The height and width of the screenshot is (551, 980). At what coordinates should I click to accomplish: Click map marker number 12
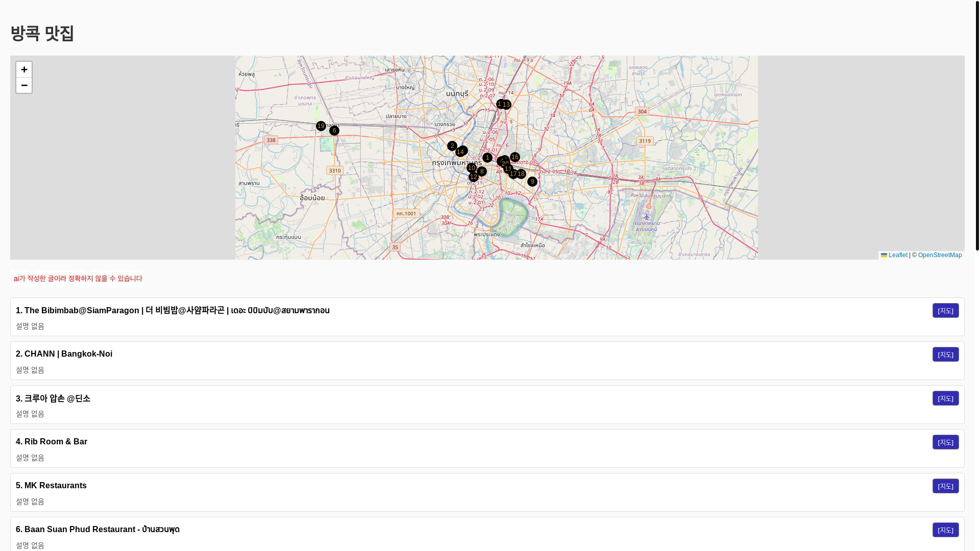[x=474, y=177]
